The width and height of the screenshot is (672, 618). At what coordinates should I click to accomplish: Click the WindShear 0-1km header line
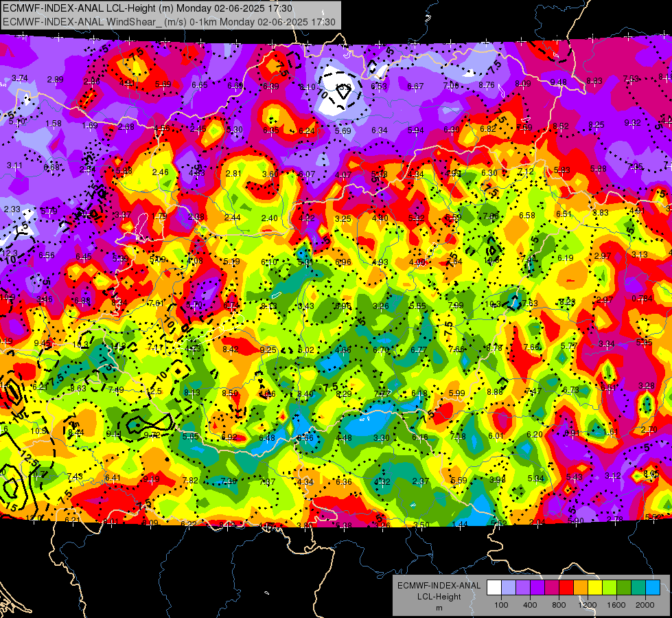click(169, 22)
